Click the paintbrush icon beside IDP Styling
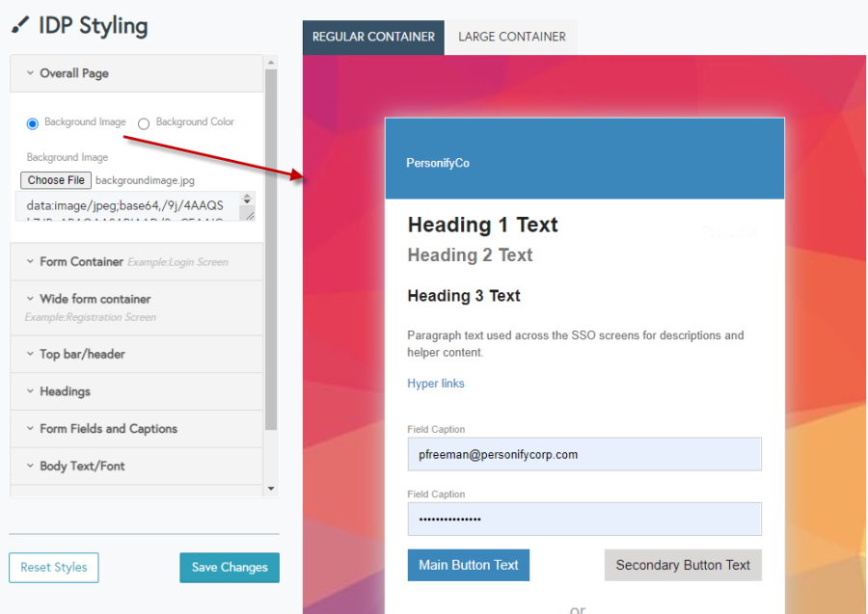 (x=20, y=25)
